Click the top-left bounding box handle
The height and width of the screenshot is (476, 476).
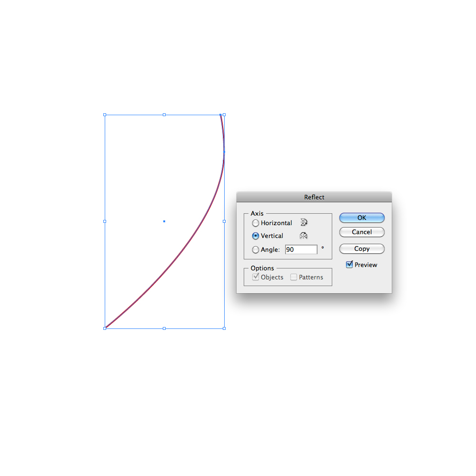pyautogui.click(x=105, y=115)
